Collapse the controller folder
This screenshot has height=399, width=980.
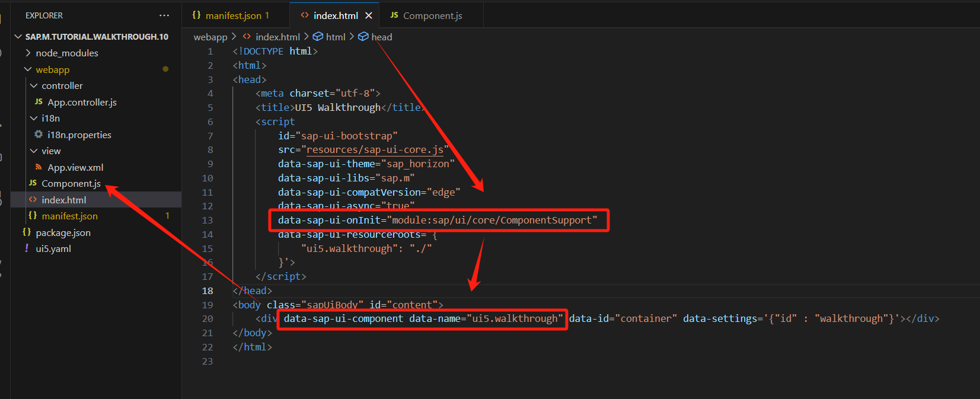coord(34,85)
